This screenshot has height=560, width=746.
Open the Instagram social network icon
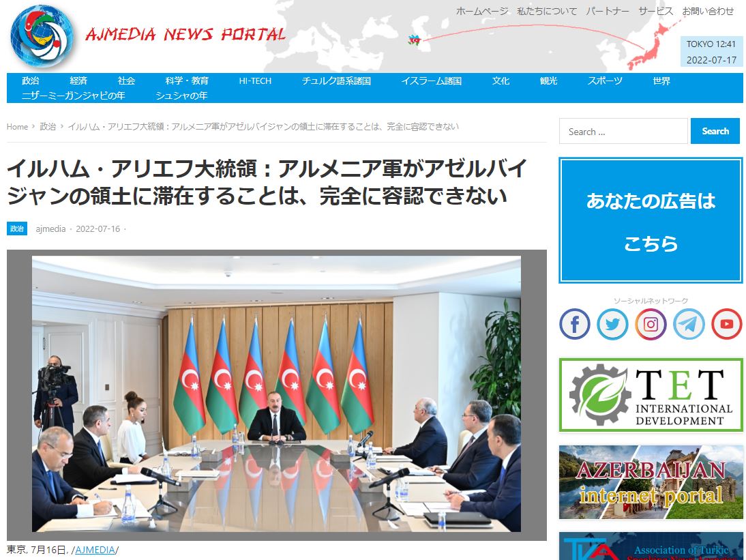651,325
